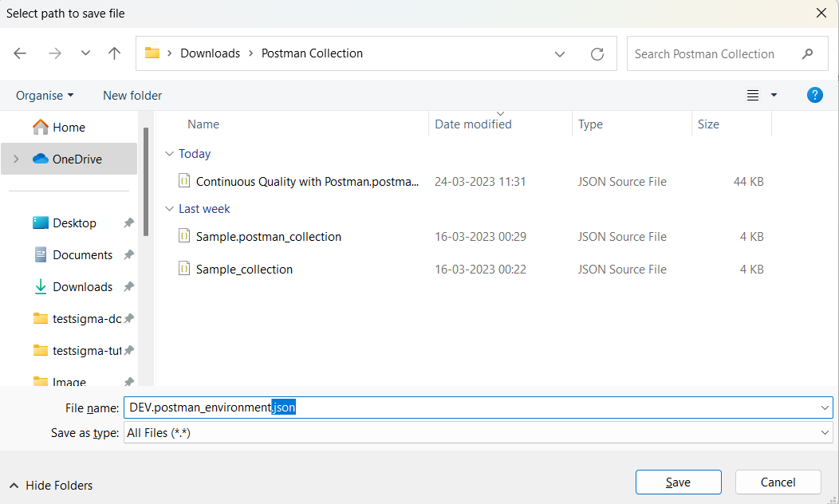839x504 pixels.
Task: Go back with the left arrow
Action: pyautogui.click(x=20, y=53)
